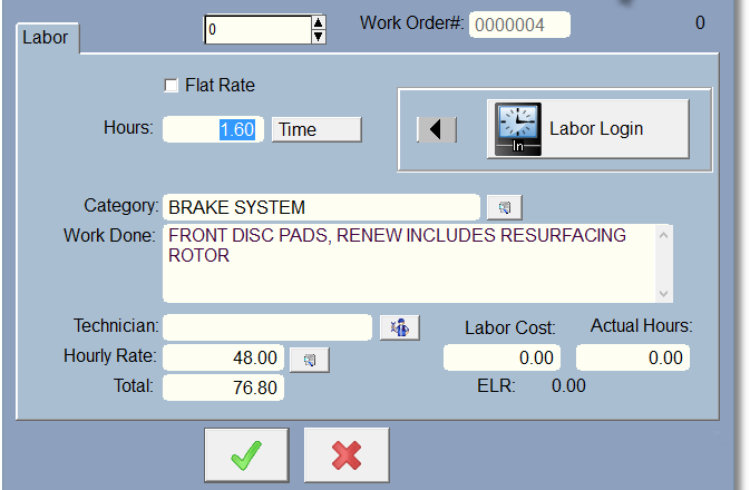The width and height of the screenshot is (750, 490).
Task: Open the Technician picker icon
Action: pyautogui.click(x=399, y=327)
